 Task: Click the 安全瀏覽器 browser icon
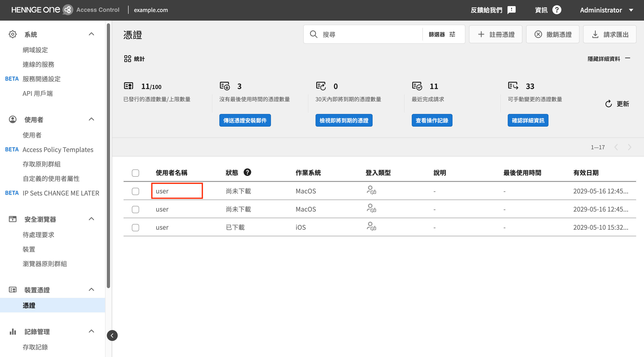(12, 219)
